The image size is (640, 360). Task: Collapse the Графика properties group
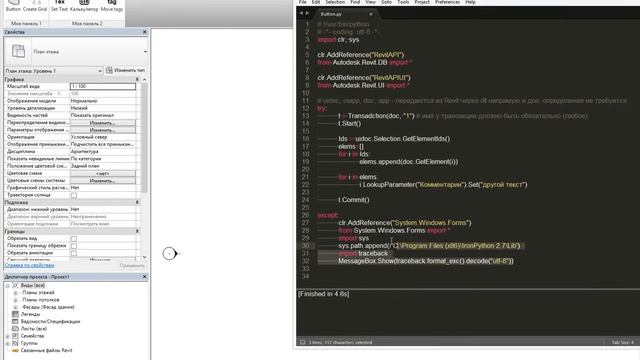pos(137,80)
